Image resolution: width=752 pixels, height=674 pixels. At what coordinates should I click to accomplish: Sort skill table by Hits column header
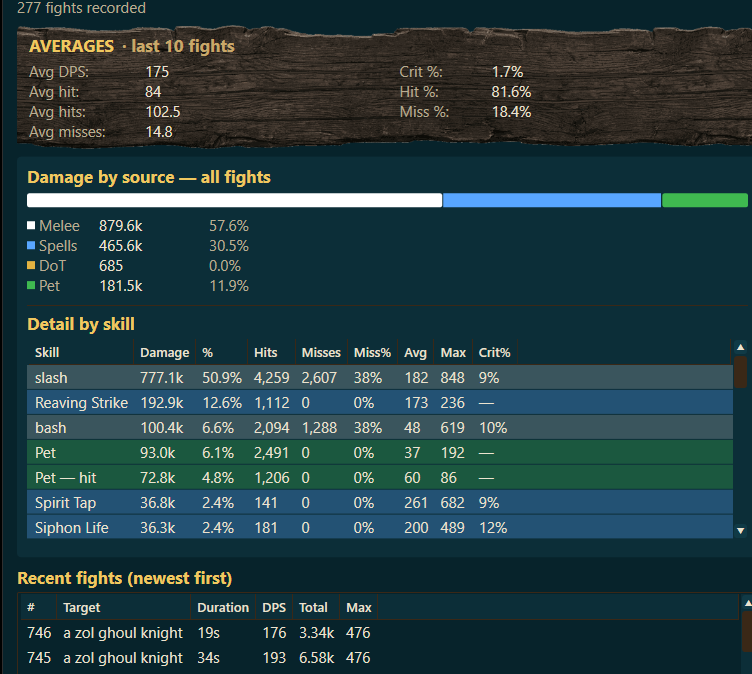pos(271,353)
